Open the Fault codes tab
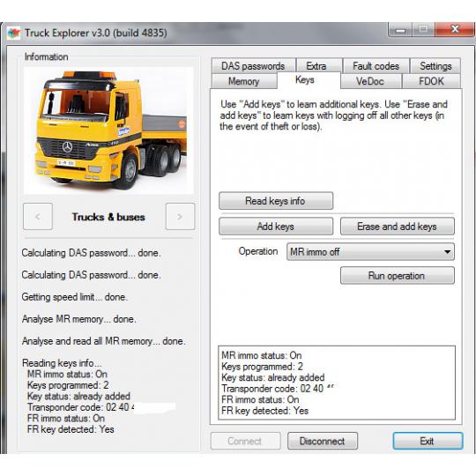This screenshot has width=476, height=476. (376, 65)
